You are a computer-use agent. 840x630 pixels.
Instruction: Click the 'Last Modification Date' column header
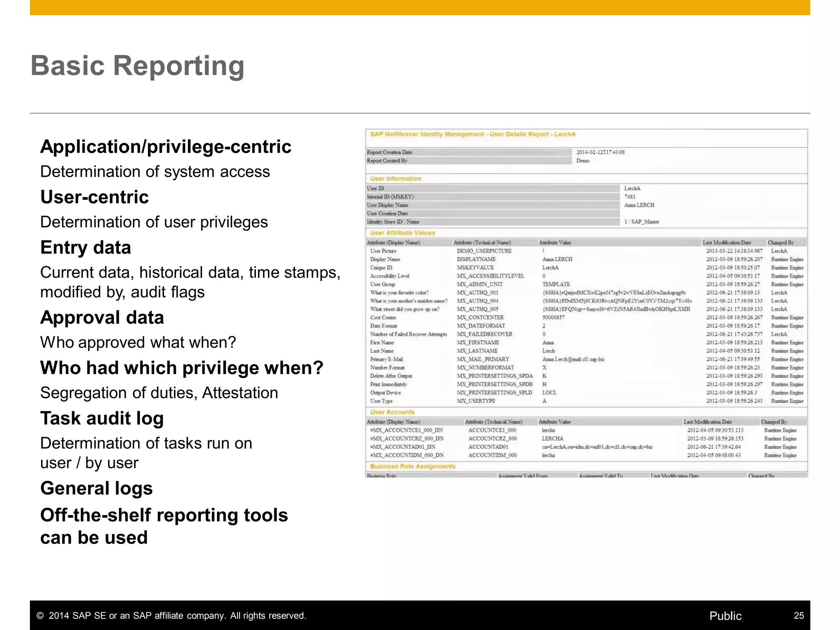tap(727, 243)
